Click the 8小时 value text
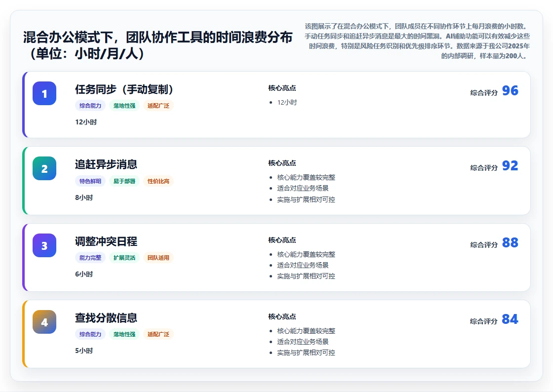This screenshot has height=392, width=553. (84, 197)
